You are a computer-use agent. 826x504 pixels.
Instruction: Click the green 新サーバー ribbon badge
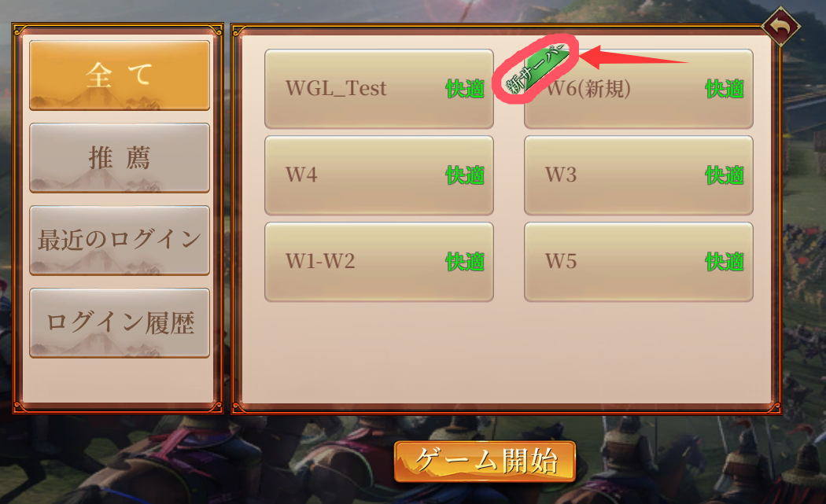(x=536, y=69)
